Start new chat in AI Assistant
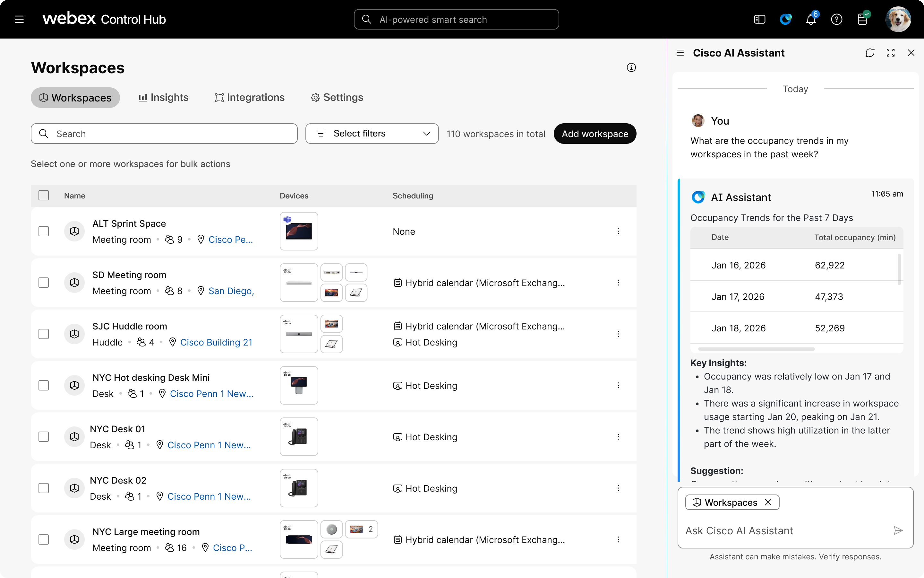Screen dimensions: 924x578 point(870,53)
